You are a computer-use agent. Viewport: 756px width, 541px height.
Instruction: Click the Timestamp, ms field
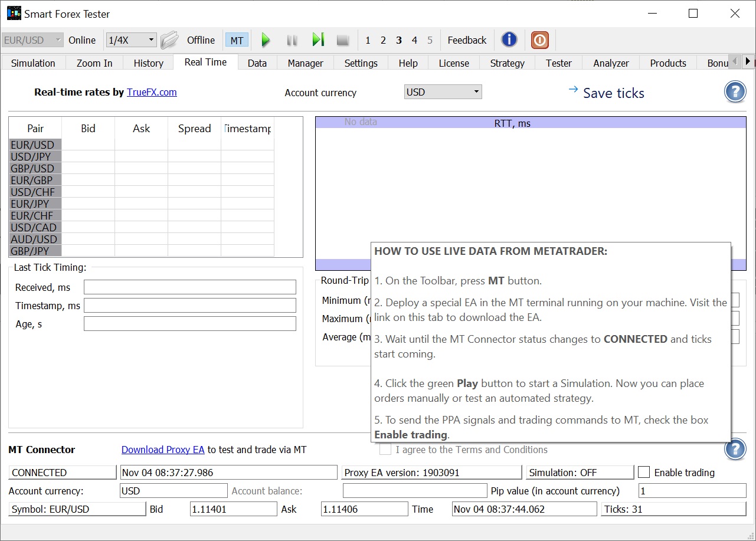pos(190,306)
